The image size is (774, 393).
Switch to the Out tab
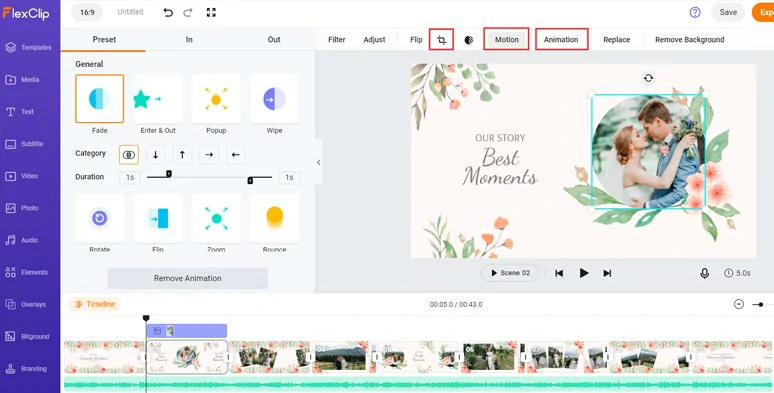click(274, 39)
